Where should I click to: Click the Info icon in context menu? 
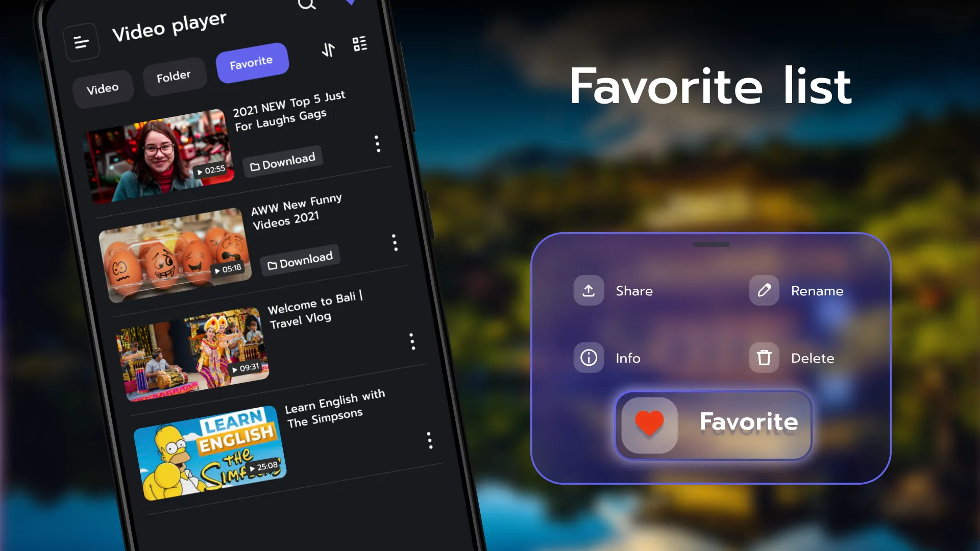point(589,357)
